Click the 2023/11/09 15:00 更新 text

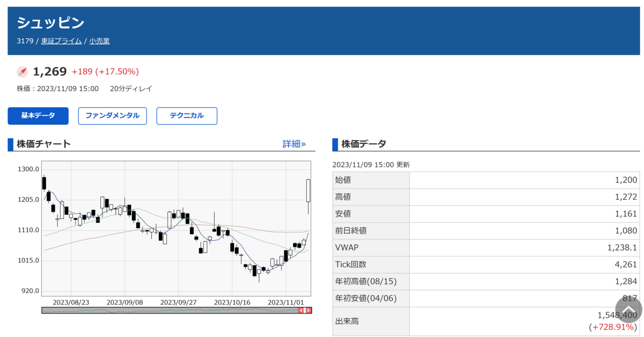[371, 165]
